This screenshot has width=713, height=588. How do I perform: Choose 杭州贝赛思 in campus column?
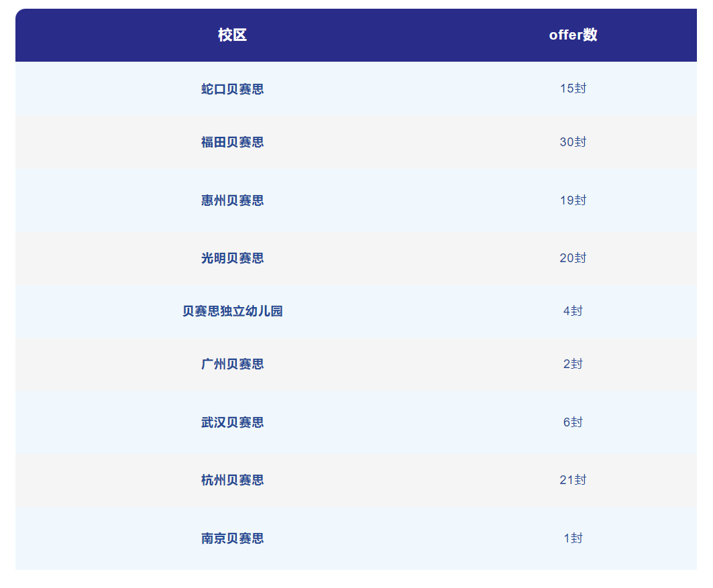[232, 480]
